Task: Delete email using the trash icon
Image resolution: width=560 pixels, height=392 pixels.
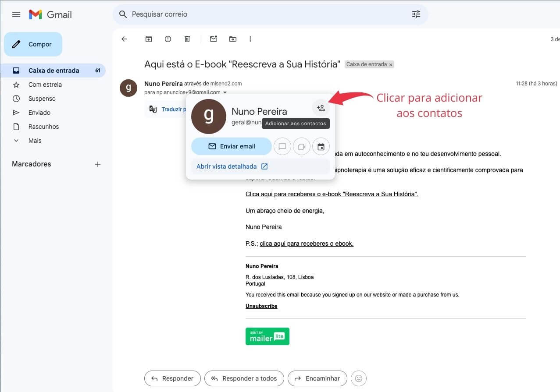Action: coord(187,39)
